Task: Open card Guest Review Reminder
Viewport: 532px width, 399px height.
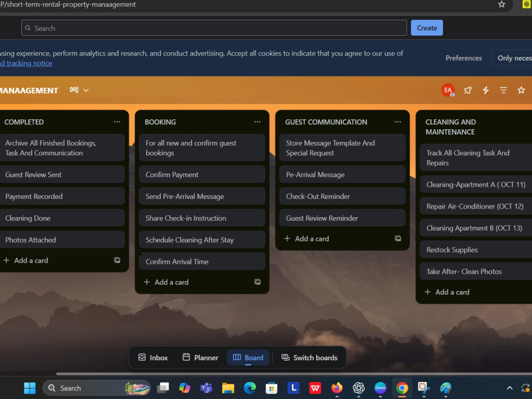Action: pyautogui.click(x=342, y=218)
